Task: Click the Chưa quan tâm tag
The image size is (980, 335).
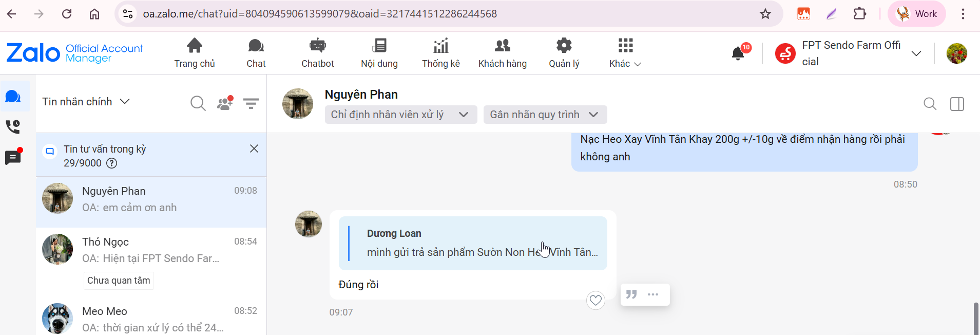Action: tap(119, 281)
